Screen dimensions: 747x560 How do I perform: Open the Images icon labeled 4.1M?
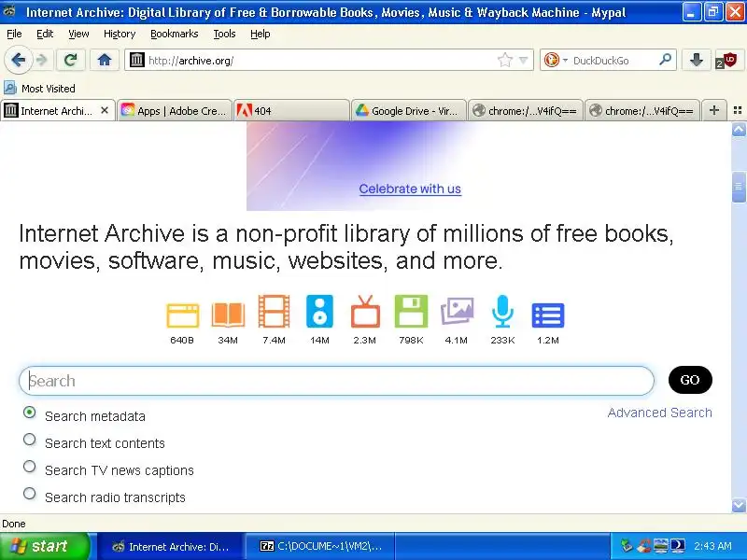tap(457, 312)
